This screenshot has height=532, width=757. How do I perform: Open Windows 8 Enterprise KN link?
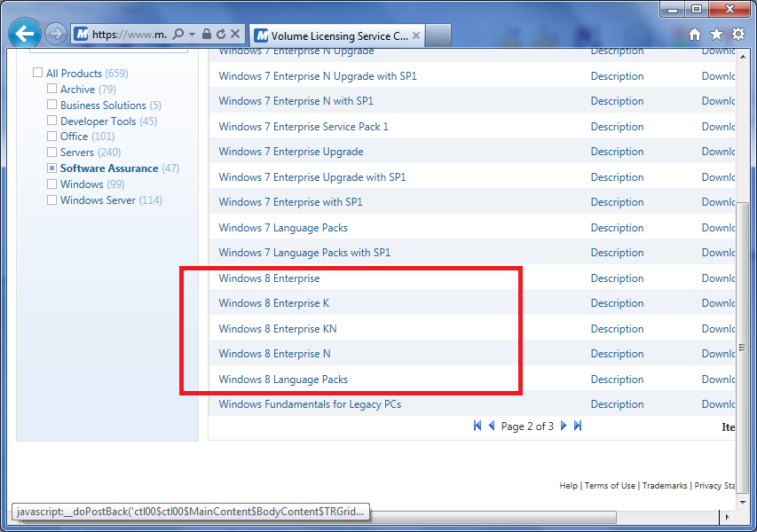click(x=278, y=329)
